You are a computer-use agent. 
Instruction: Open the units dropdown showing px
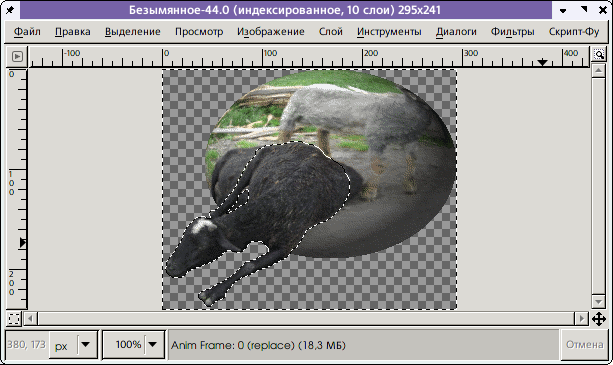coord(73,345)
